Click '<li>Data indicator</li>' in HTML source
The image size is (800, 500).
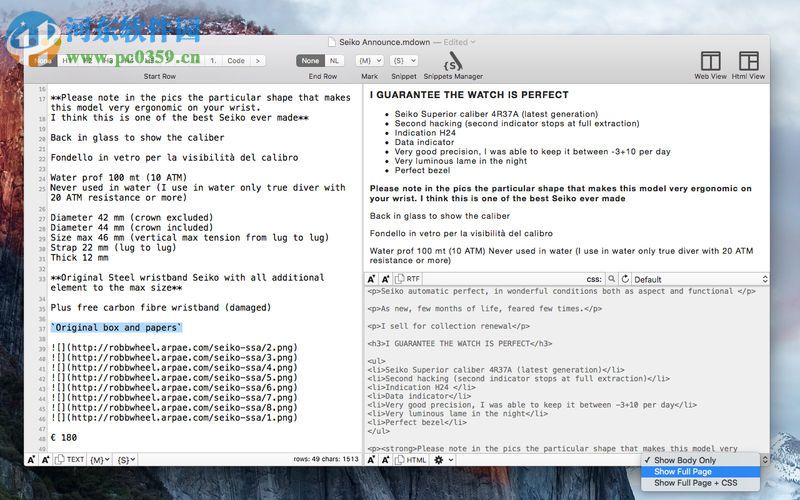(x=419, y=396)
